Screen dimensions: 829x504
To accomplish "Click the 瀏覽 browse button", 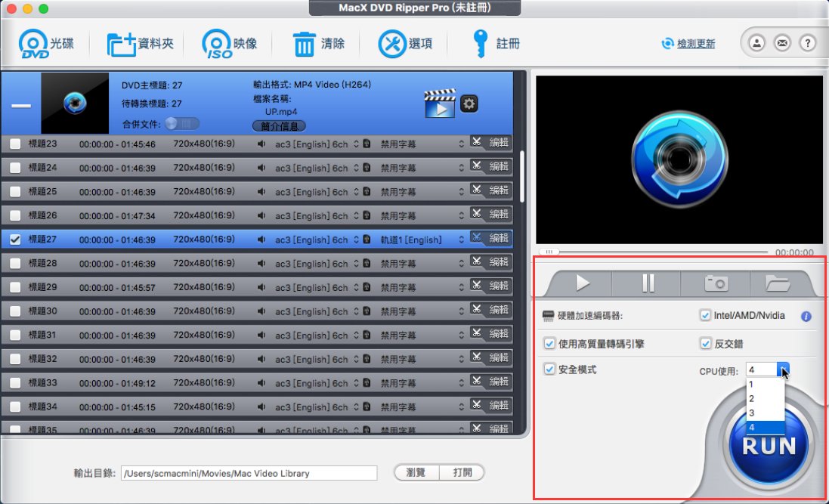I will point(416,472).
